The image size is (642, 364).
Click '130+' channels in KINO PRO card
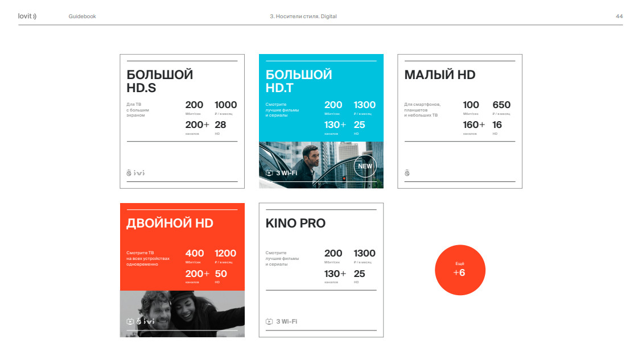[x=335, y=274]
